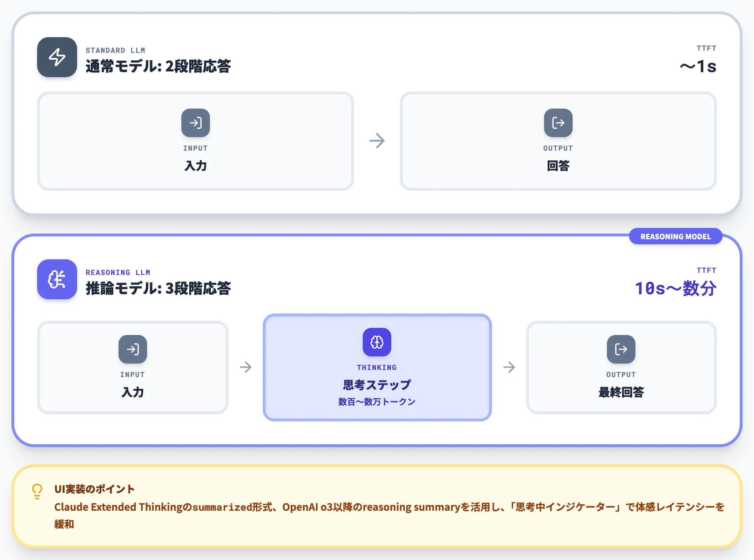Click the 数百~数万トークン caption
Image resolution: width=754 pixels, height=560 pixels.
click(x=377, y=402)
